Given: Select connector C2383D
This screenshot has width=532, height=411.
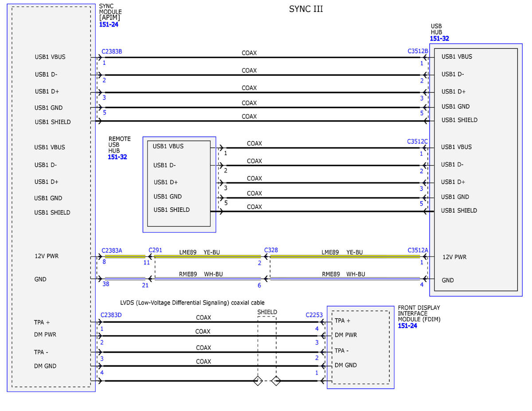Looking at the screenshot, I should point(111,315).
